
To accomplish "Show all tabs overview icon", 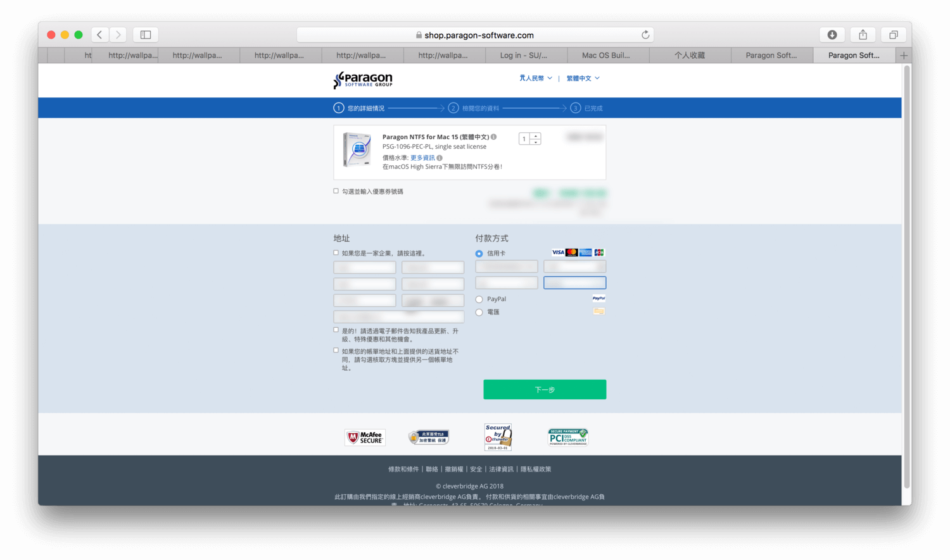I will (893, 35).
